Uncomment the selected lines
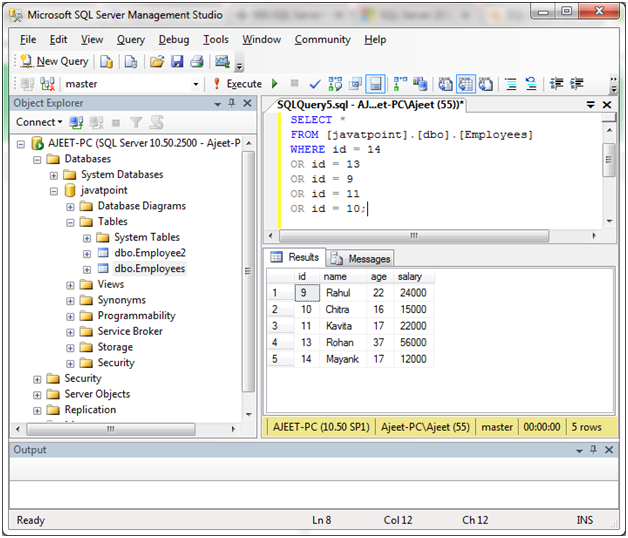The width and height of the screenshot is (628, 538). (x=531, y=84)
